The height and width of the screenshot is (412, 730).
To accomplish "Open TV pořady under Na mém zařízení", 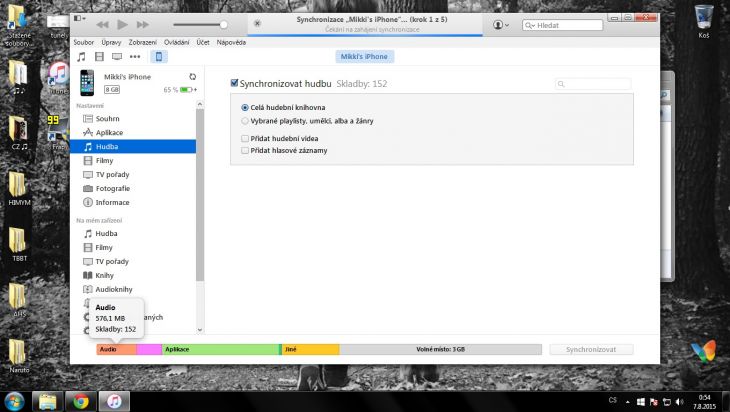I will tap(112, 262).
